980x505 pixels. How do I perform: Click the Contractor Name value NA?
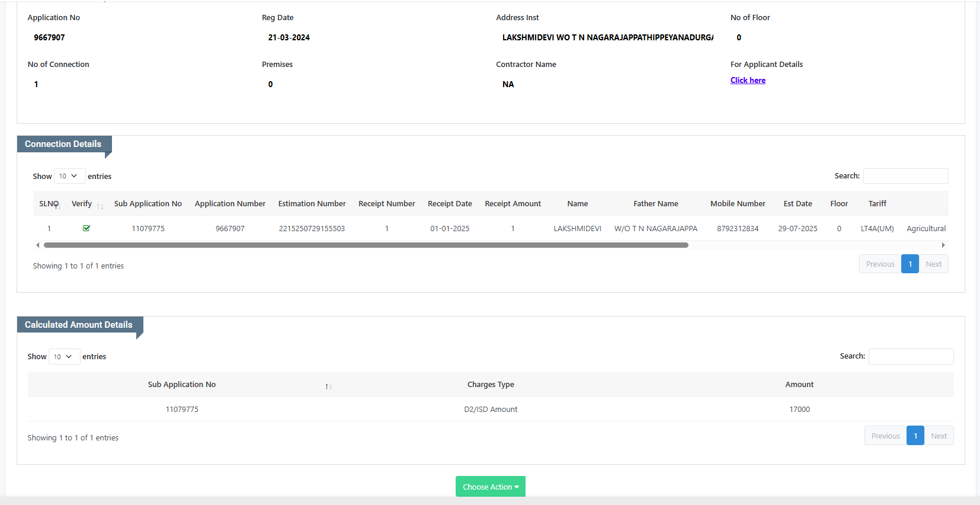click(508, 84)
